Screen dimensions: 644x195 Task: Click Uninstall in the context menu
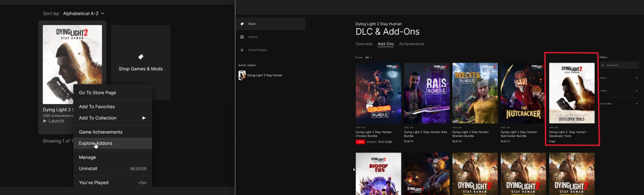click(x=88, y=169)
